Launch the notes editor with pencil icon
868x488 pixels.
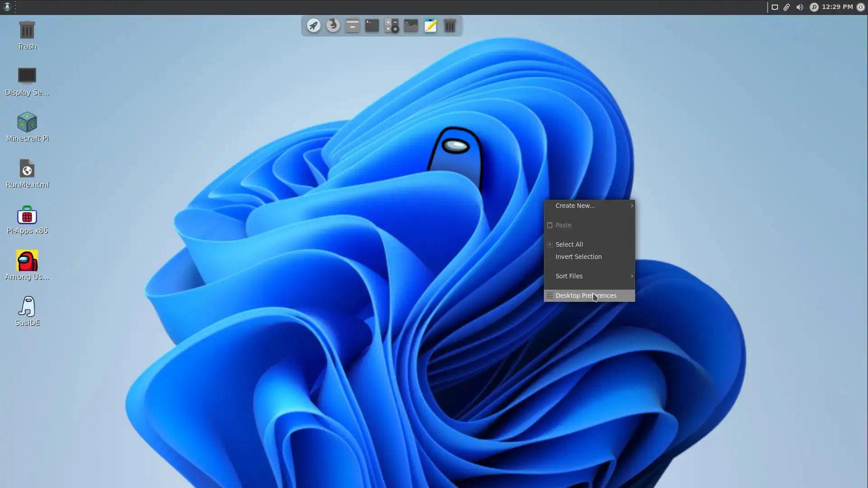(x=430, y=26)
